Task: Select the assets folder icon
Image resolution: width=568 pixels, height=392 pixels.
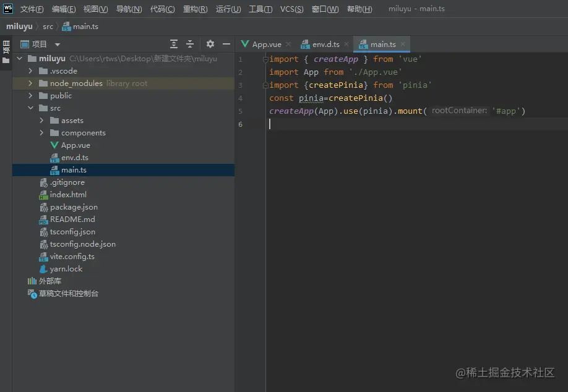Action: [54, 120]
